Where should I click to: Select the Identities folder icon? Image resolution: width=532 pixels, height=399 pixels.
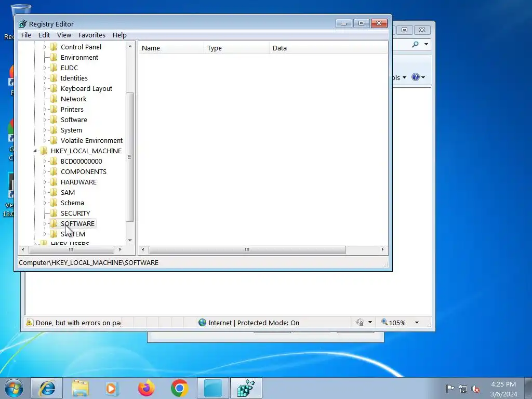(54, 78)
